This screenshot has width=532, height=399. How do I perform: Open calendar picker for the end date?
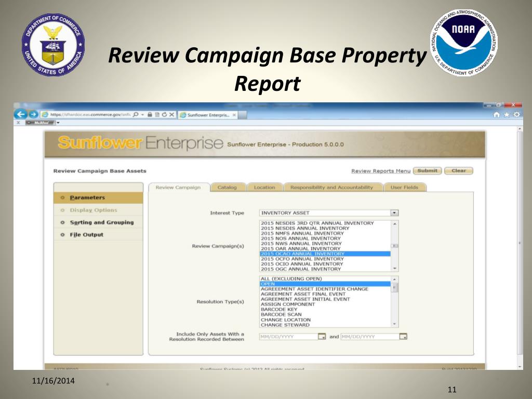click(403, 337)
